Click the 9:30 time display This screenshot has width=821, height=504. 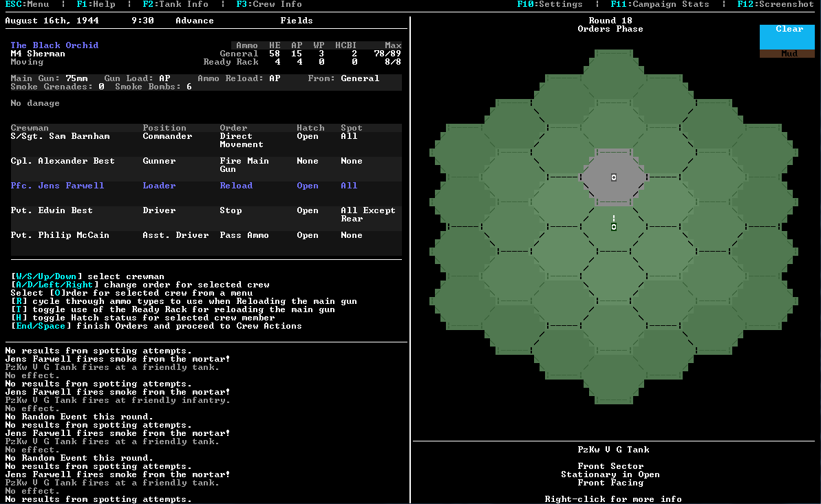tap(142, 21)
